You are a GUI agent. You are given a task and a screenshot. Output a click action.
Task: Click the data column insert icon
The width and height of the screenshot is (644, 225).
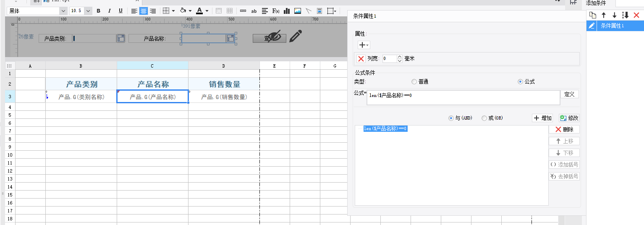point(243,11)
